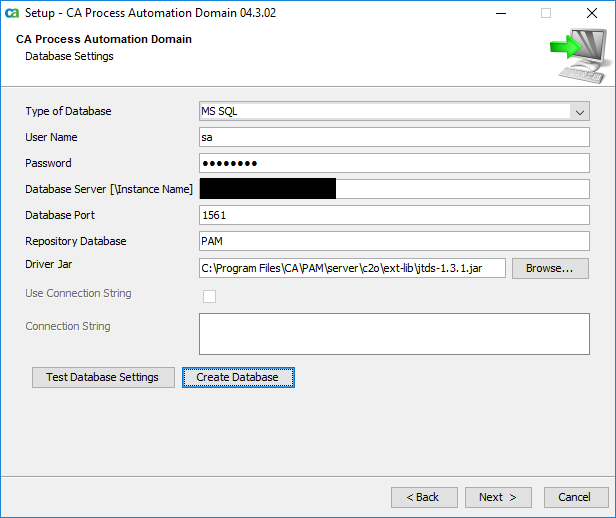Click the 'Type of Database' label
This screenshot has height=518, width=616.
[68, 112]
